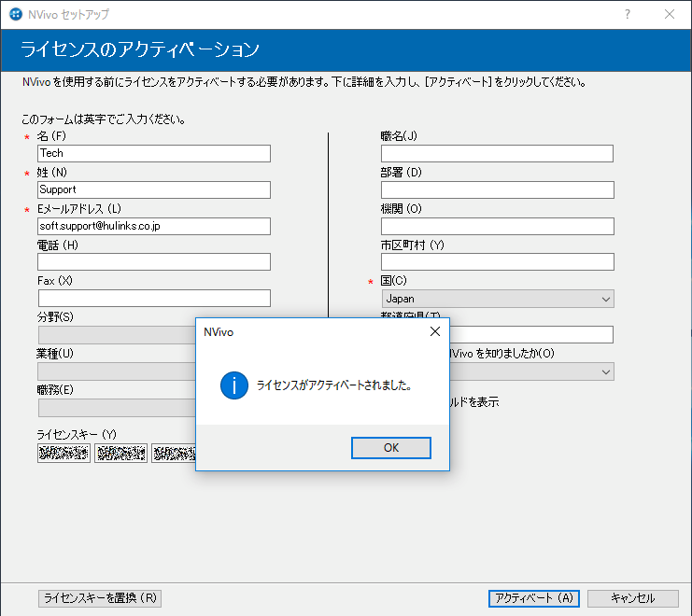Screen dimensions: 692x616
Task: Open the NVivoを知りましたか dropdown
Action: pos(531,371)
